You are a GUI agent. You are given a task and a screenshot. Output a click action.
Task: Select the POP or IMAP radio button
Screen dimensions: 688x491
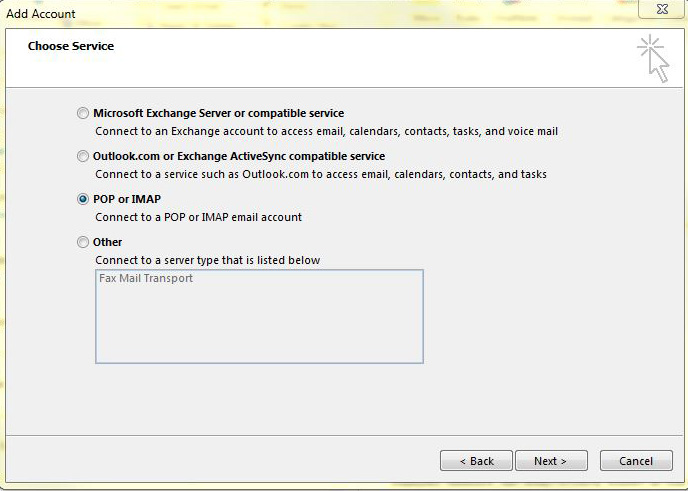82,199
